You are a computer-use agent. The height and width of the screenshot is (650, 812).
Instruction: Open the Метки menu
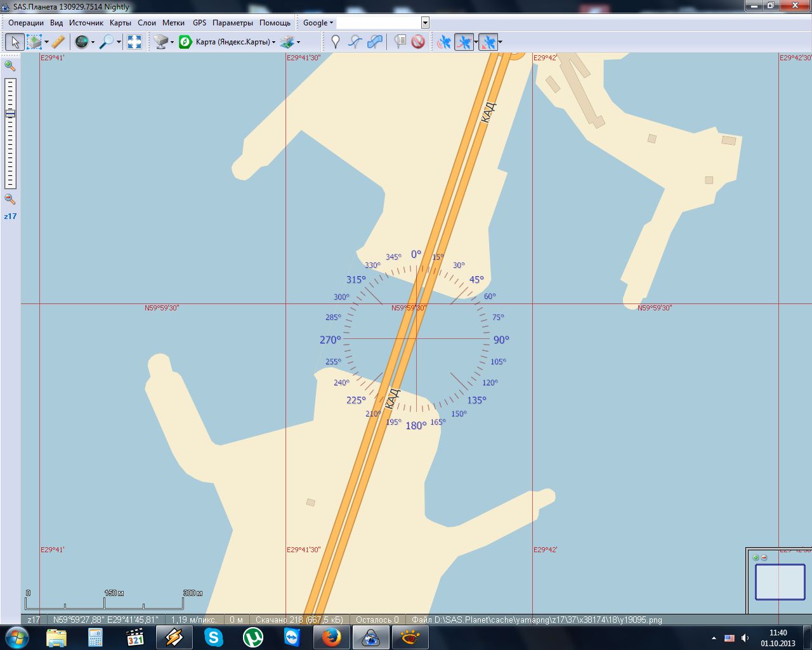(x=173, y=23)
